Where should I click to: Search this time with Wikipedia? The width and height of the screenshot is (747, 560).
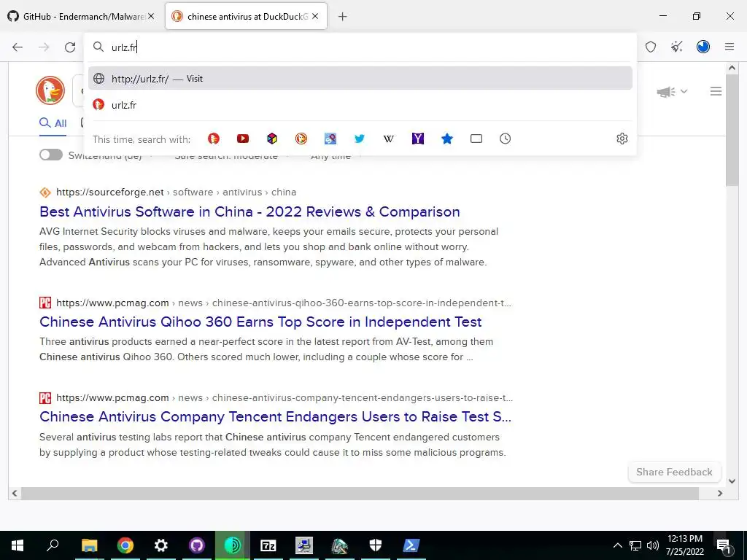coord(389,139)
